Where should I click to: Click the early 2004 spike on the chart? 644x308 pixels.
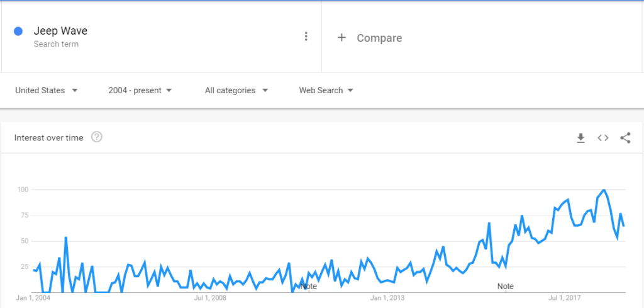click(x=65, y=237)
